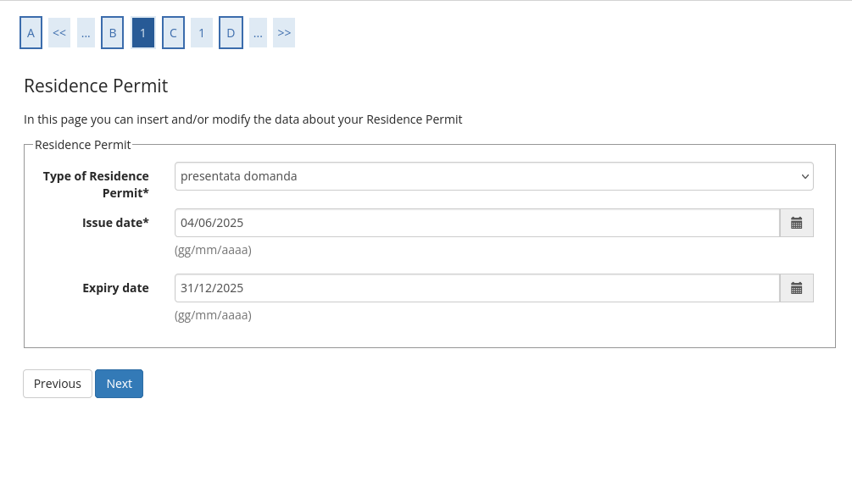Image resolution: width=852 pixels, height=504 pixels.
Task: Click the ellipsis step before section B
Action: coord(86,33)
